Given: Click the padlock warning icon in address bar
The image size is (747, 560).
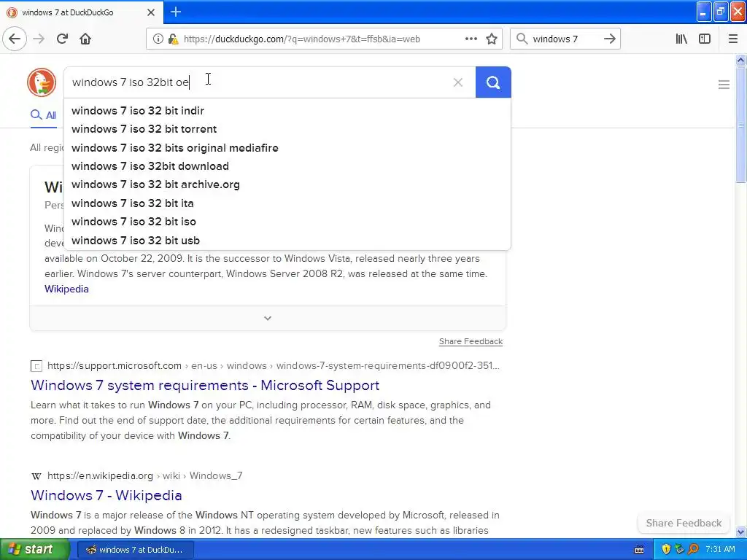Looking at the screenshot, I should (174, 39).
